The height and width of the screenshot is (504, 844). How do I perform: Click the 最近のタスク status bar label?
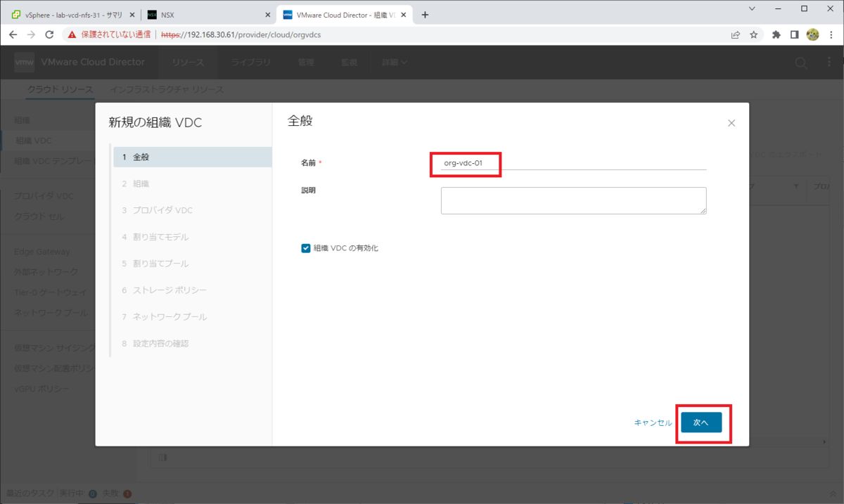point(29,493)
